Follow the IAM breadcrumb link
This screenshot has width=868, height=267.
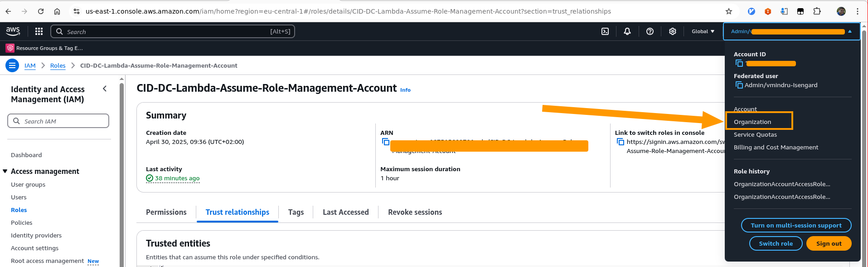(x=30, y=65)
